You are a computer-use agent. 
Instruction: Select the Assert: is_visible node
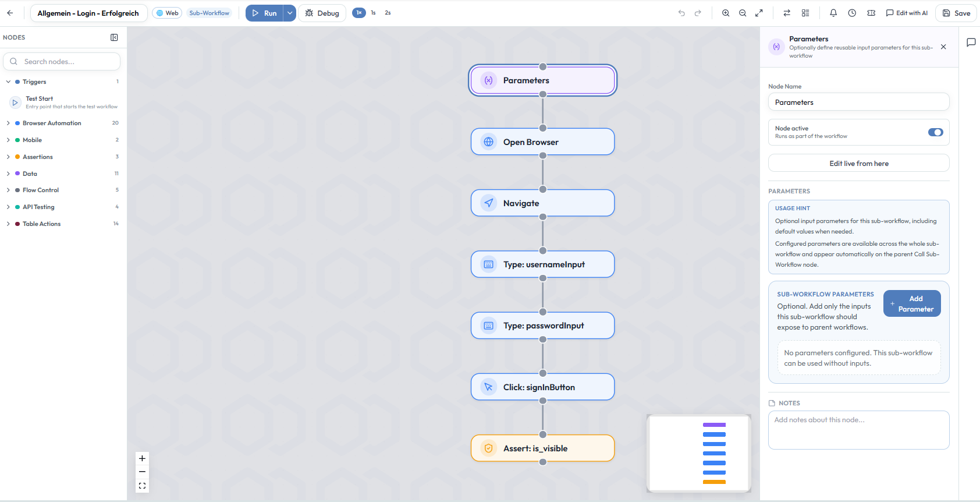tap(542, 448)
